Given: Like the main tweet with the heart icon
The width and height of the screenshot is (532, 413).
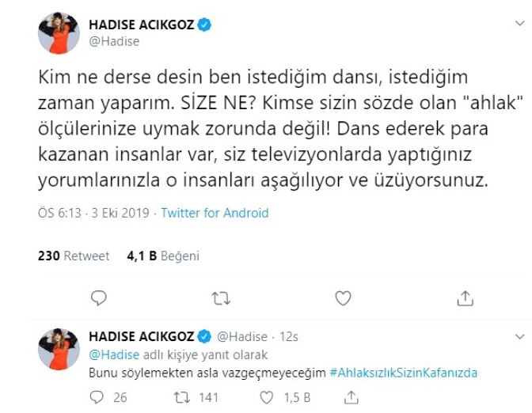Looking at the screenshot, I should (x=343, y=298).
